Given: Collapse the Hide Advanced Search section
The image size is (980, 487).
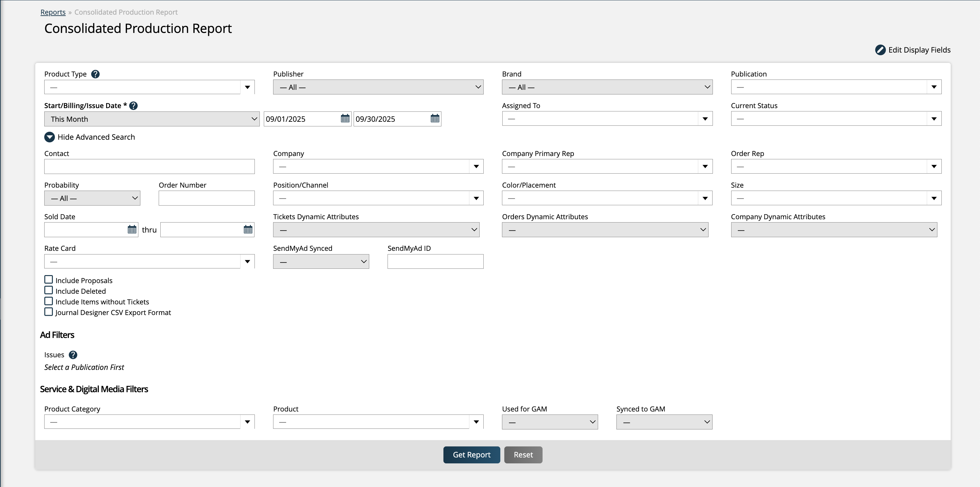Looking at the screenshot, I should point(50,137).
